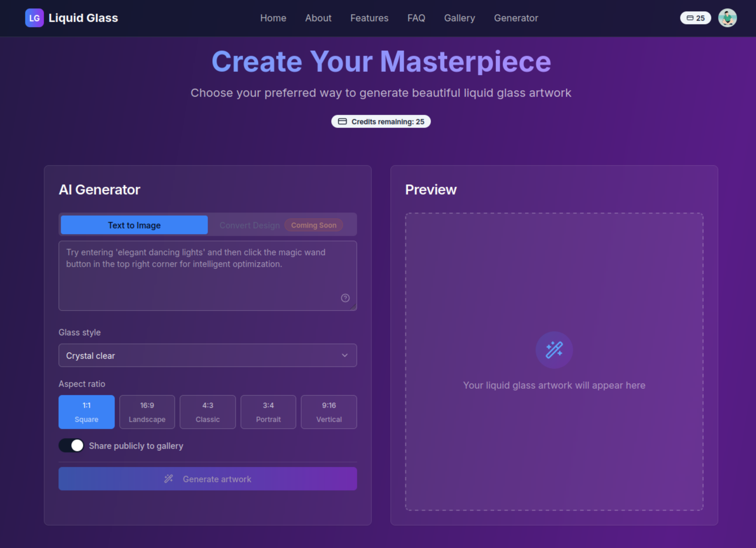Image resolution: width=756 pixels, height=548 pixels.
Task: Select the 9:16 Vertical aspect ratio
Action: [x=329, y=412]
